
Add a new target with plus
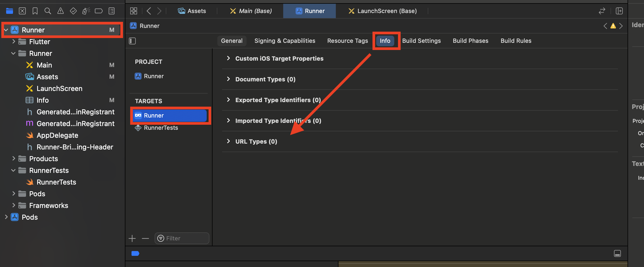pyautogui.click(x=132, y=239)
